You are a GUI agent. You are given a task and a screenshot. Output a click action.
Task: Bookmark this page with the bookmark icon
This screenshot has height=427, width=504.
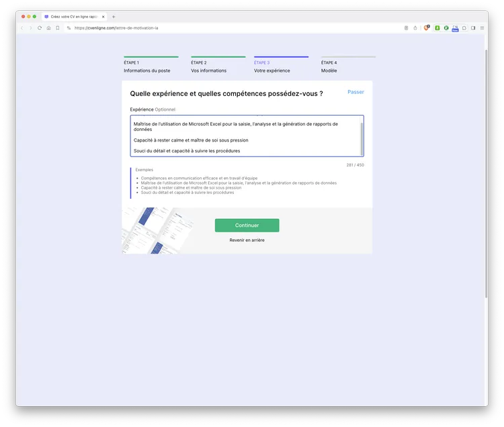58,28
